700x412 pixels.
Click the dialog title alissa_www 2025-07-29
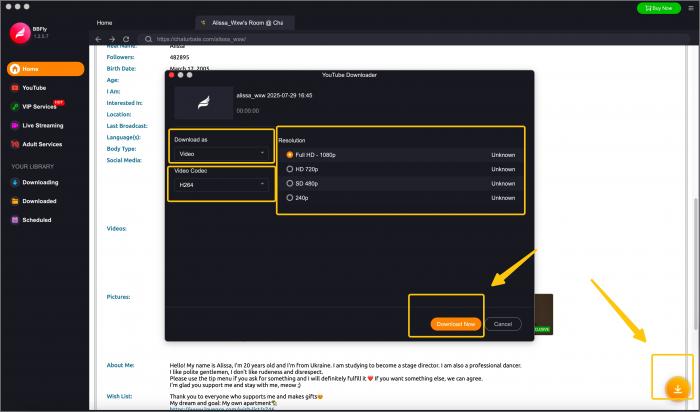point(274,96)
